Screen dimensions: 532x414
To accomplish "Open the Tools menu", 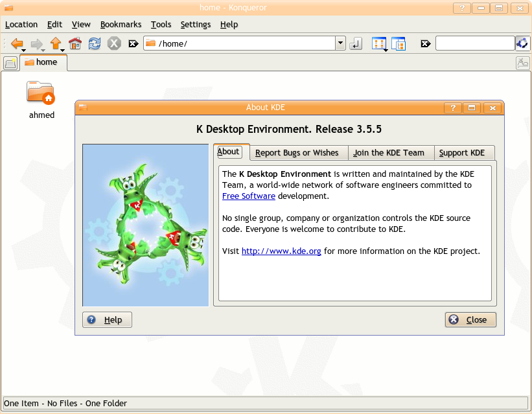I will (x=161, y=25).
